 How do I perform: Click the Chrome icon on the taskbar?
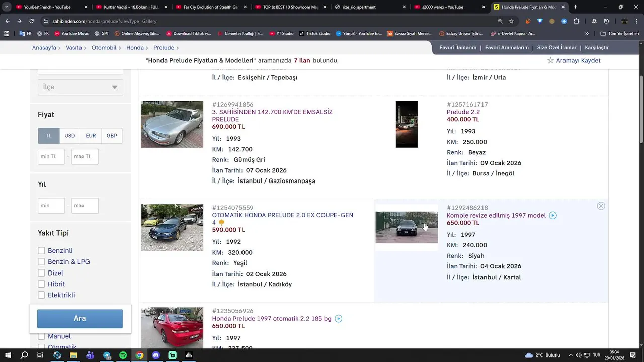[139, 355]
